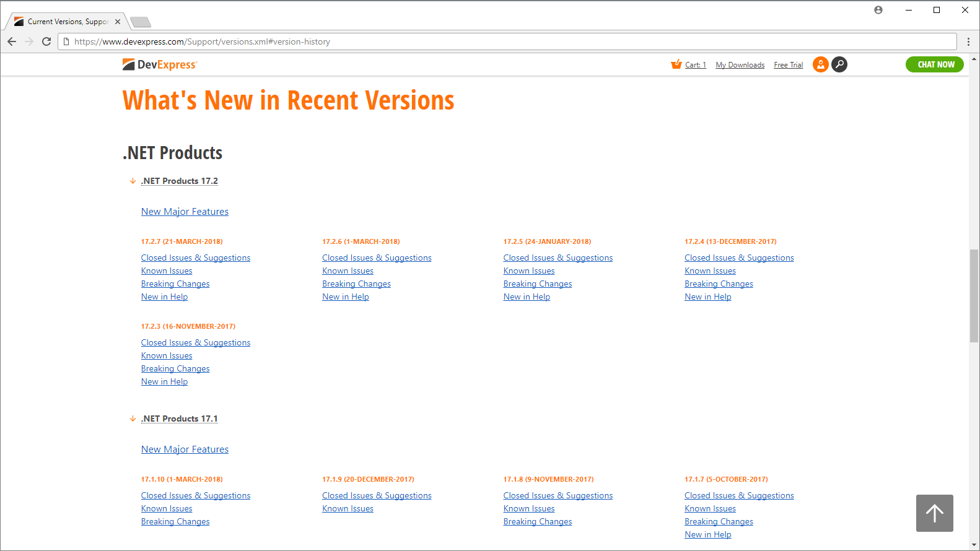Click the page's vertical scrollbar thumb
Screen dimensions: 980x551
974,295
